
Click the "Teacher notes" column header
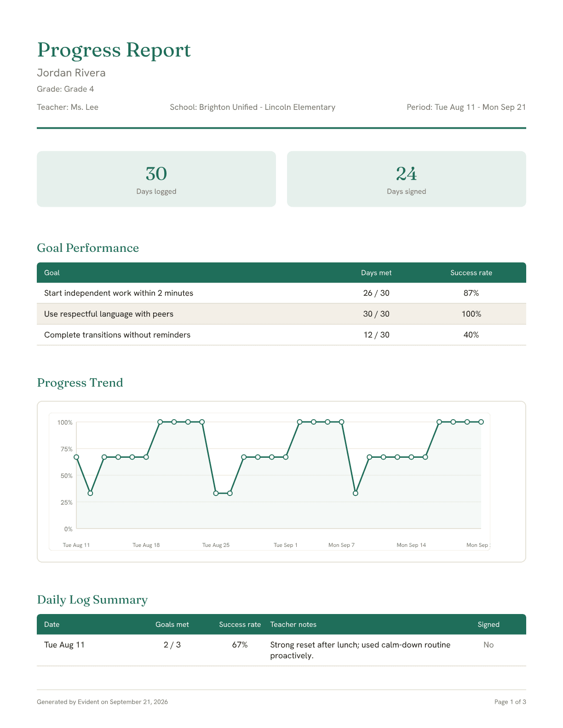coord(293,625)
